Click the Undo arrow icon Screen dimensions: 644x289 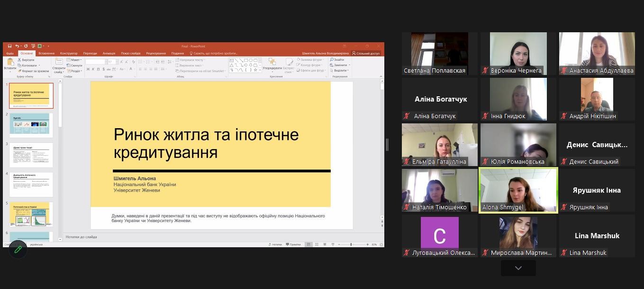pos(17,46)
